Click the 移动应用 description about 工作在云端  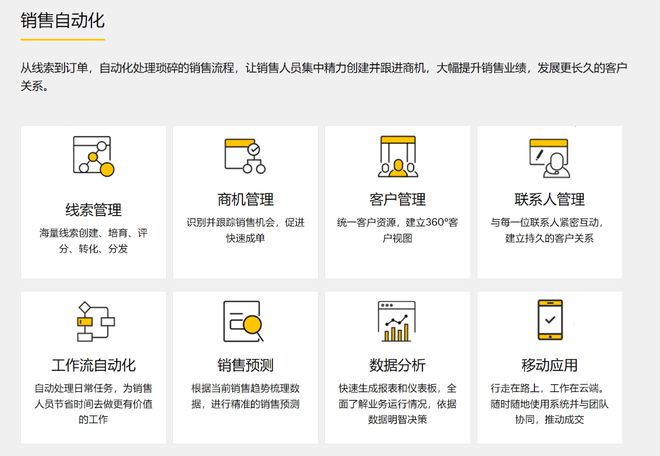tap(549, 404)
